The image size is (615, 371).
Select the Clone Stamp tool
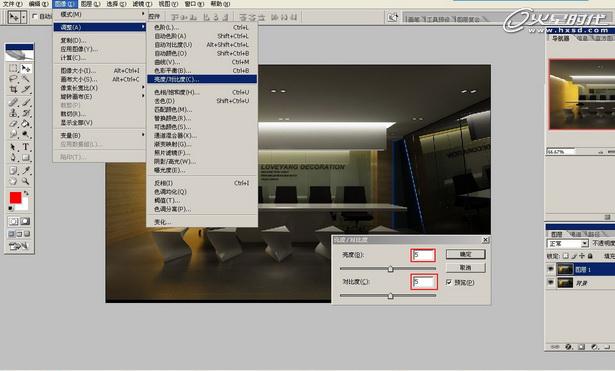coord(13,113)
